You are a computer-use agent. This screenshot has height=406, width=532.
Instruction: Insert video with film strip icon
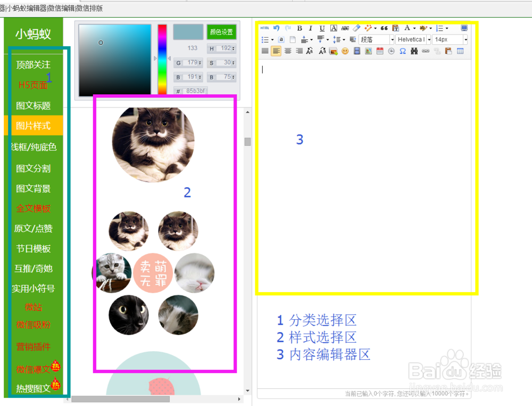tap(356, 51)
